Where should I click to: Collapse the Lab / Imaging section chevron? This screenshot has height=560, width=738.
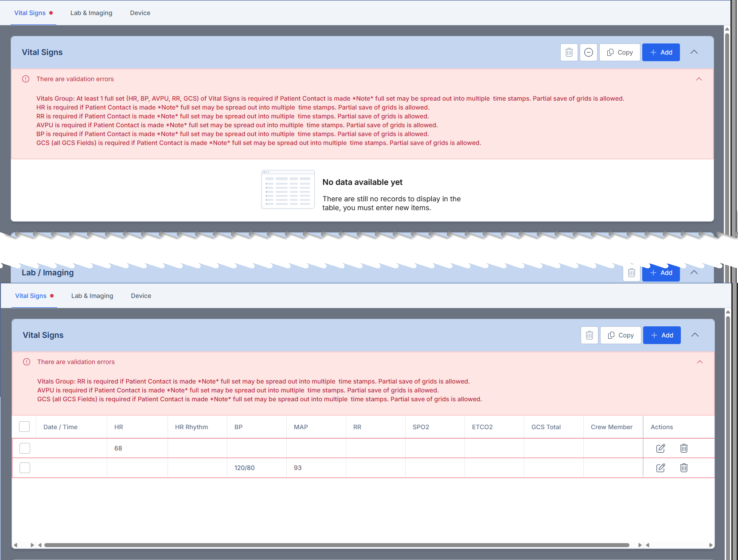pyautogui.click(x=694, y=272)
